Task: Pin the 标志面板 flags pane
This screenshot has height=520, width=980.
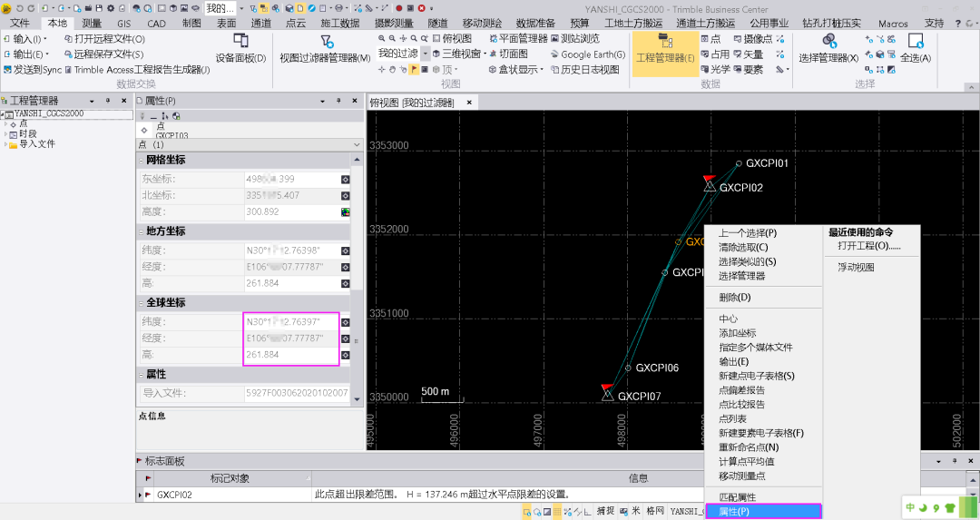Action: coord(955,461)
